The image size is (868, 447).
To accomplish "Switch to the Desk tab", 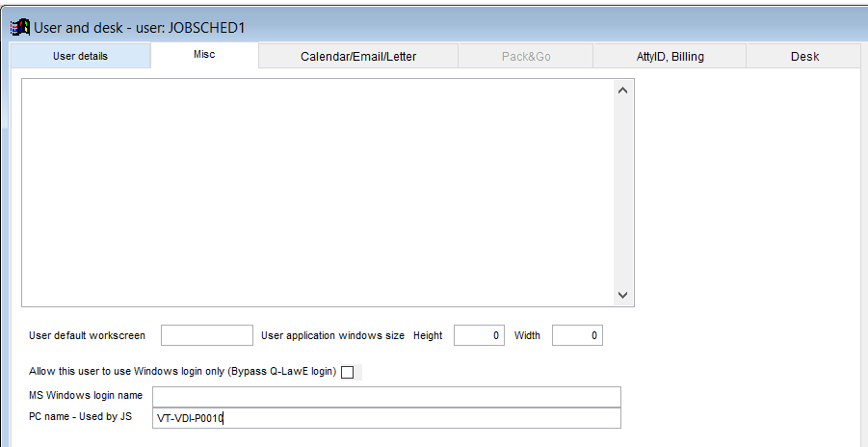I will click(804, 57).
